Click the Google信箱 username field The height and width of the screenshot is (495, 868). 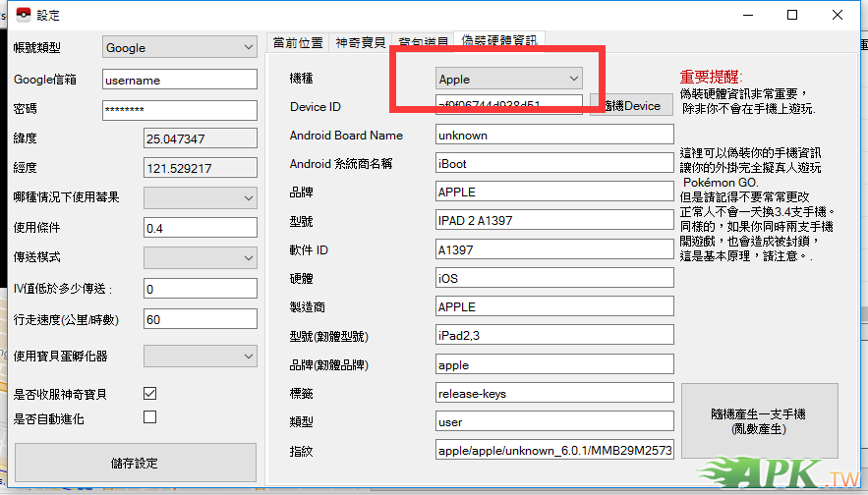(x=180, y=80)
